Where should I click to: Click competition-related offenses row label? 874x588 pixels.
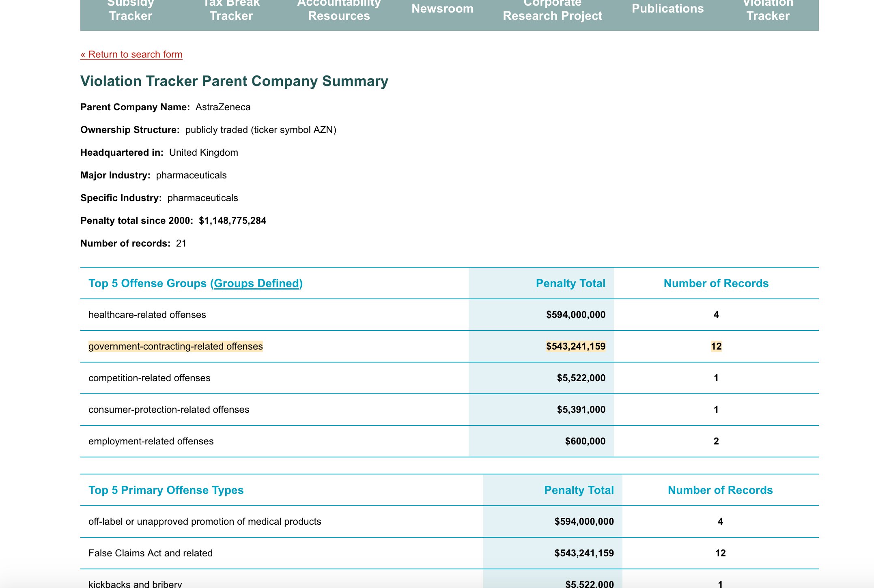[149, 378]
